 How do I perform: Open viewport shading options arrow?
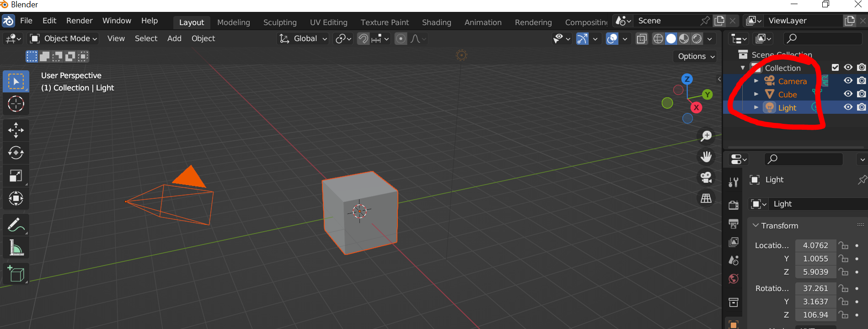tap(709, 39)
